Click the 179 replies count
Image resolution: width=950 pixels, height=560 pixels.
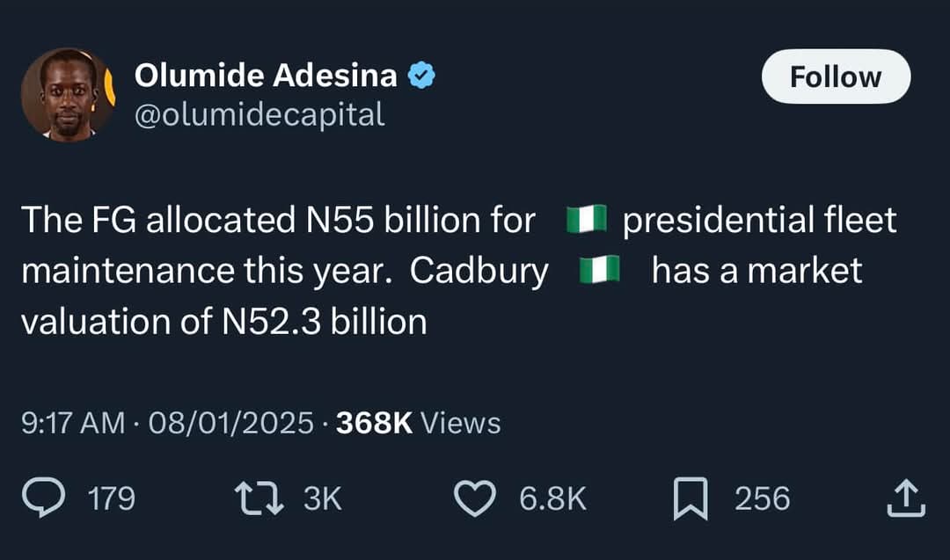[x=112, y=499]
